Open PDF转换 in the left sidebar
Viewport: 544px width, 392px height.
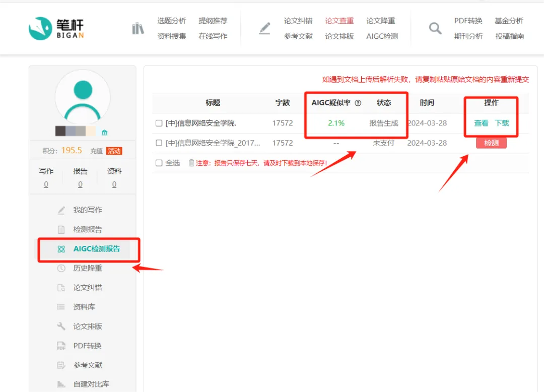pyautogui.click(x=87, y=346)
